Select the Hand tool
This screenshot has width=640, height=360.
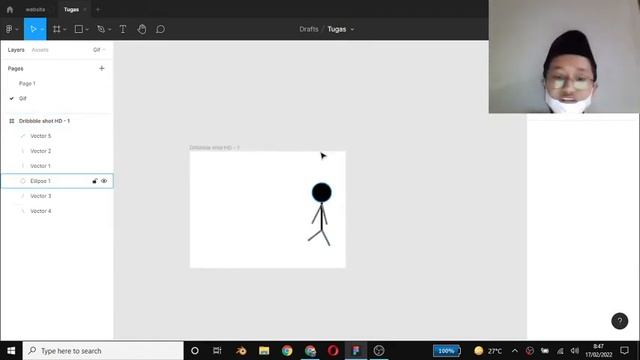pos(142,29)
